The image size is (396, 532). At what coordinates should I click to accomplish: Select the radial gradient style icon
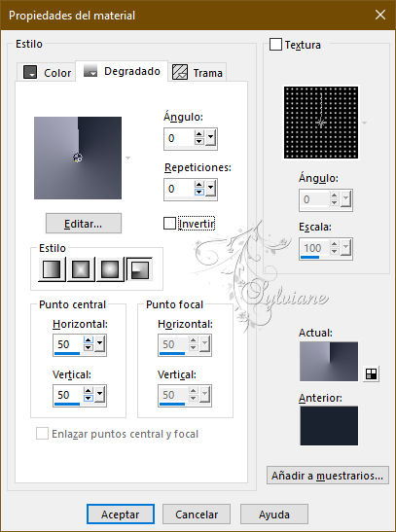coord(139,269)
